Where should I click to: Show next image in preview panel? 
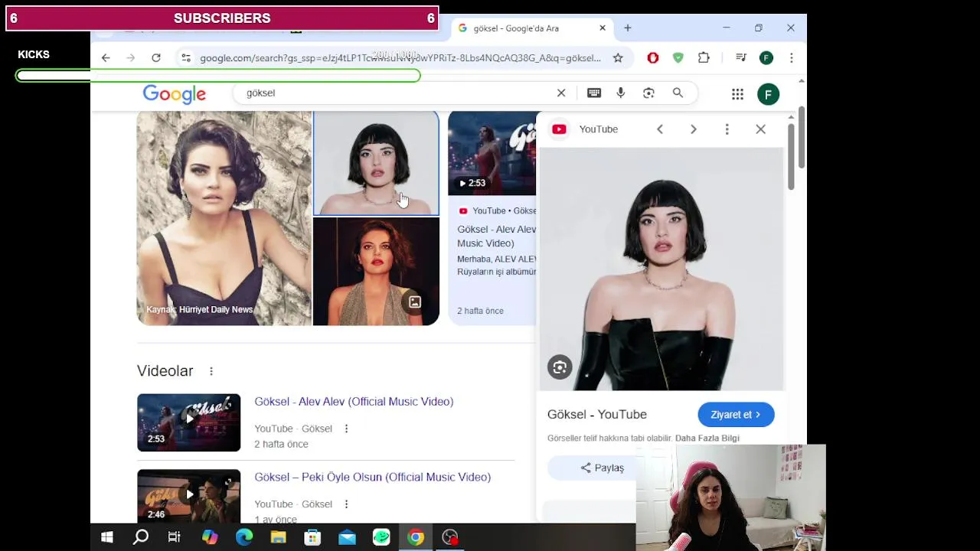click(x=694, y=129)
